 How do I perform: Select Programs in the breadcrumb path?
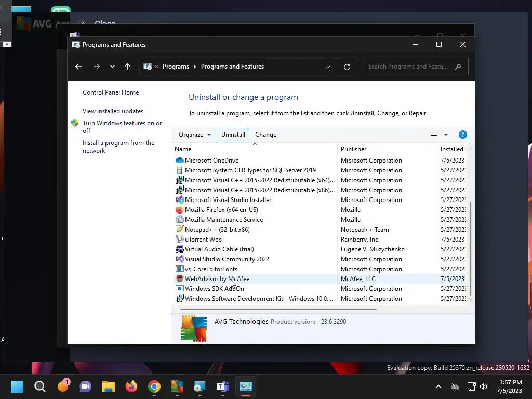(x=176, y=66)
